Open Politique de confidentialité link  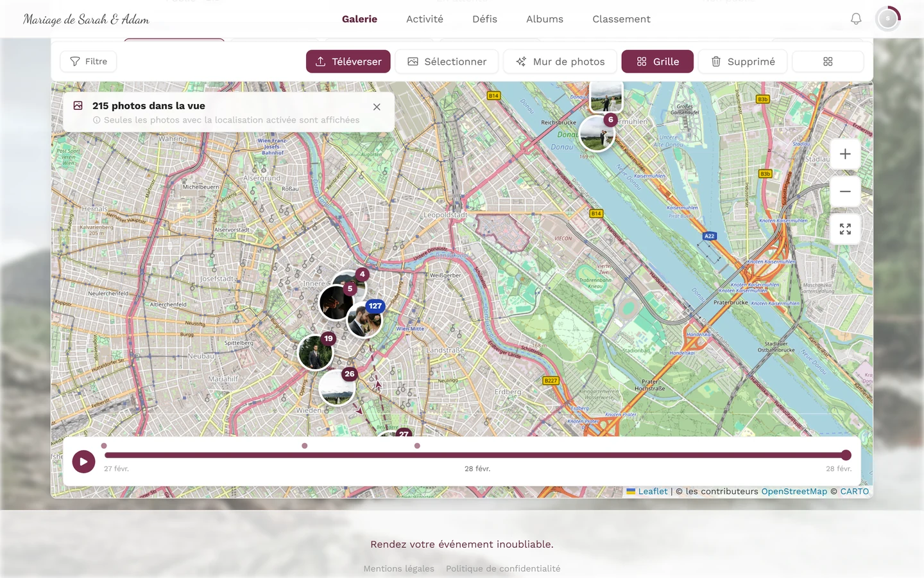503,568
